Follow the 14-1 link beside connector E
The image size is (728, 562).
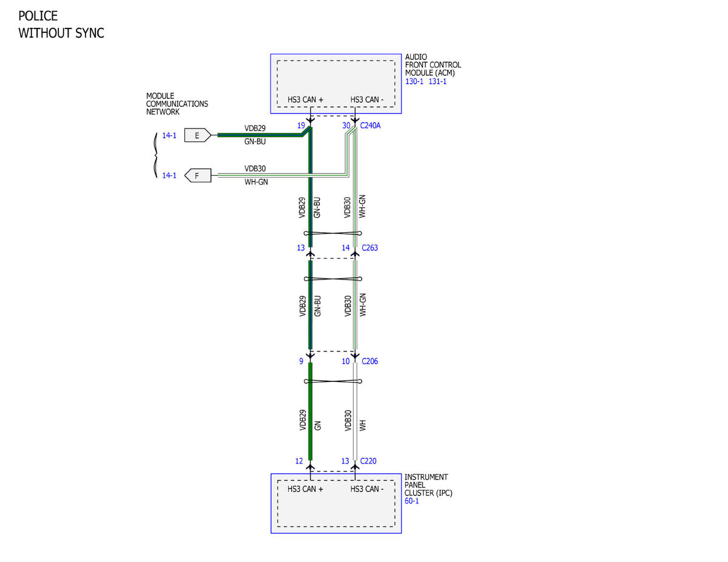169,135
